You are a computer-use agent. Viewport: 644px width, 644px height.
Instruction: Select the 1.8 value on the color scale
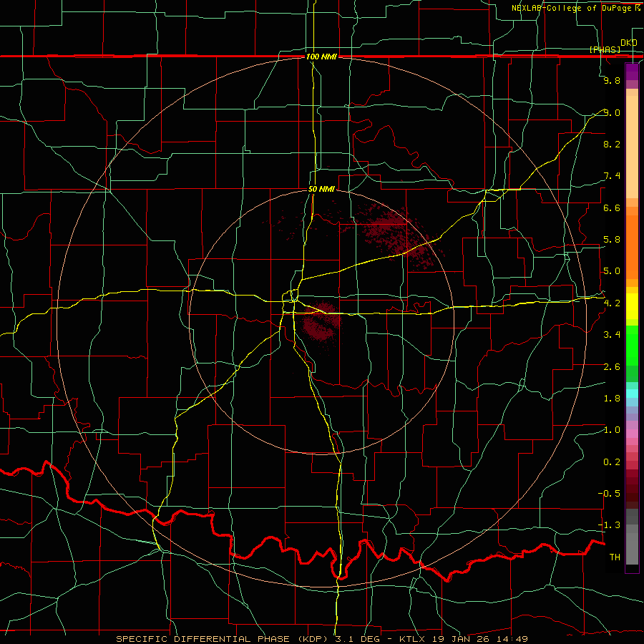click(x=612, y=399)
